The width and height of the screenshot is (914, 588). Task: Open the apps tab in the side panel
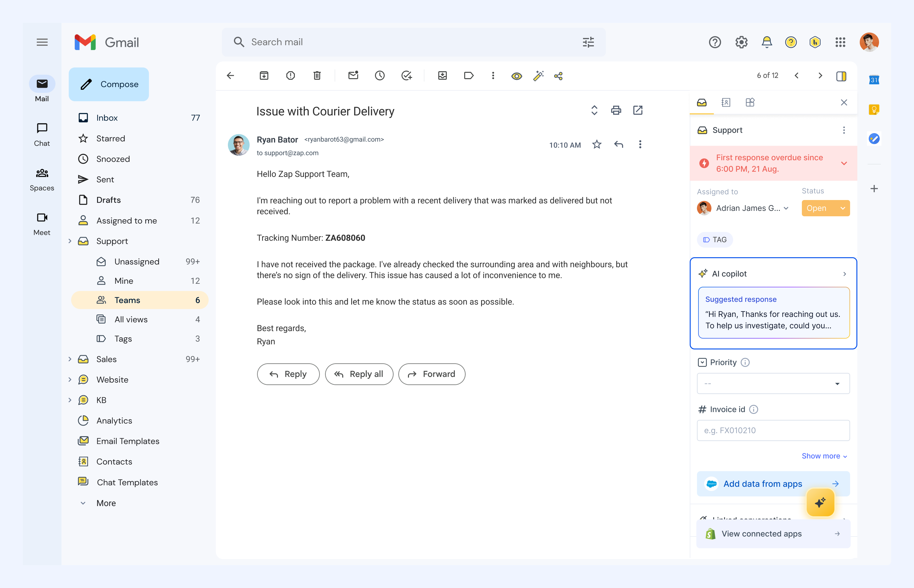pyautogui.click(x=750, y=102)
